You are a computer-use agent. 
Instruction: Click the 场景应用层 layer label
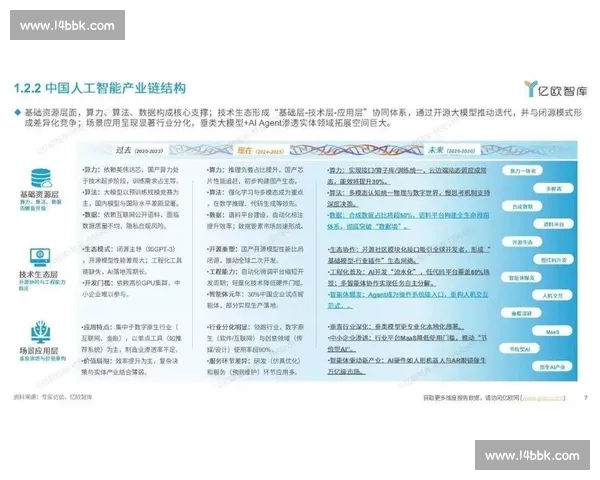[x=39, y=351]
